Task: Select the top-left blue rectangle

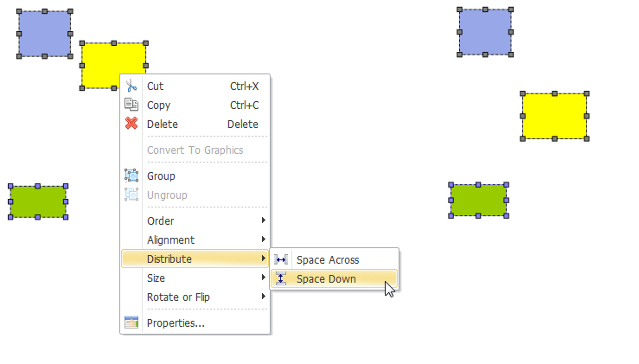Action: click(x=45, y=34)
